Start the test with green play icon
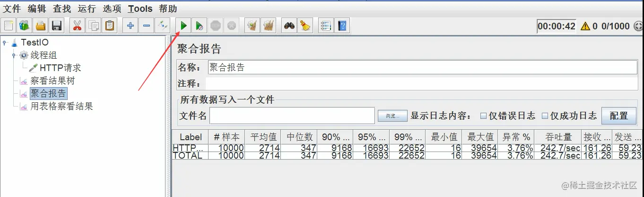Image resolution: width=644 pixels, height=197 pixels. pyautogui.click(x=183, y=26)
